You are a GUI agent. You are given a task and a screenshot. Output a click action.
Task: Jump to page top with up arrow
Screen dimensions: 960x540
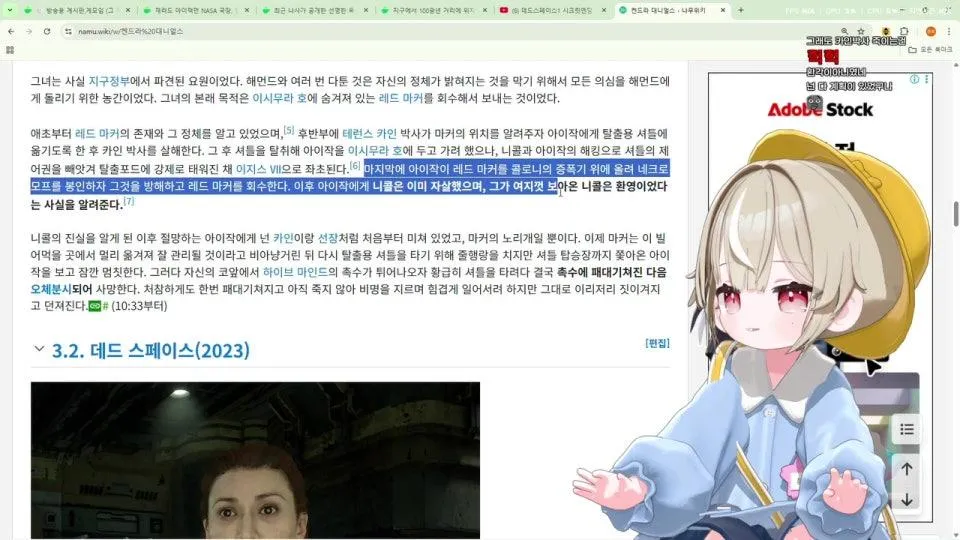907,470
